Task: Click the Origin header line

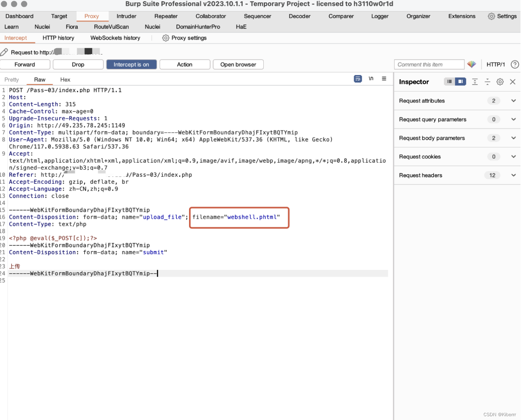Action: pyautogui.click(x=67, y=125)
